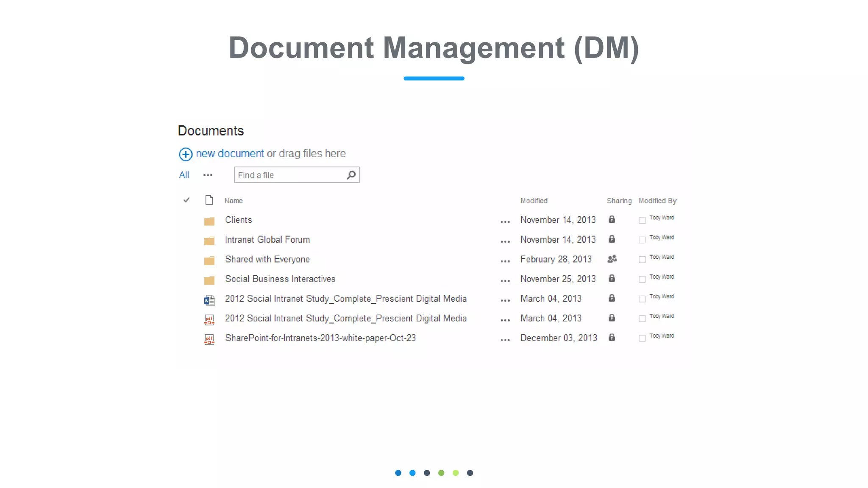
Task: Toggle presence checkbox in Social Business Interactives row
Action: tap(642, 279)
